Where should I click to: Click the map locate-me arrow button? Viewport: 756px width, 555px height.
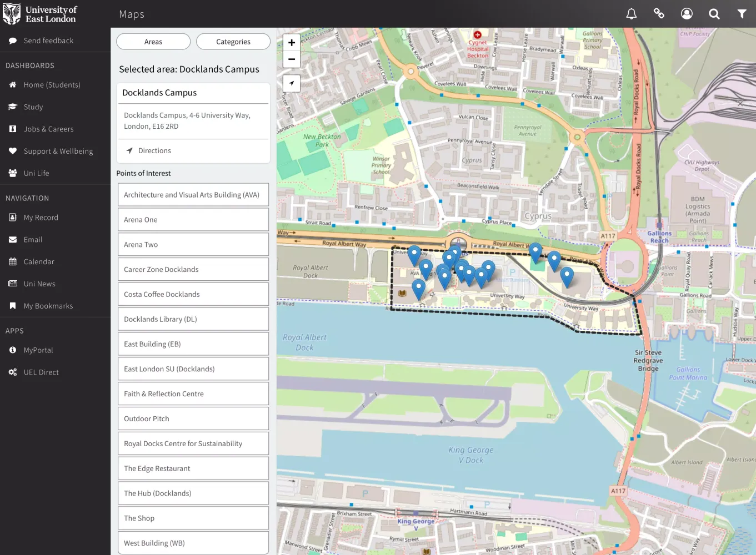point(292,83)
